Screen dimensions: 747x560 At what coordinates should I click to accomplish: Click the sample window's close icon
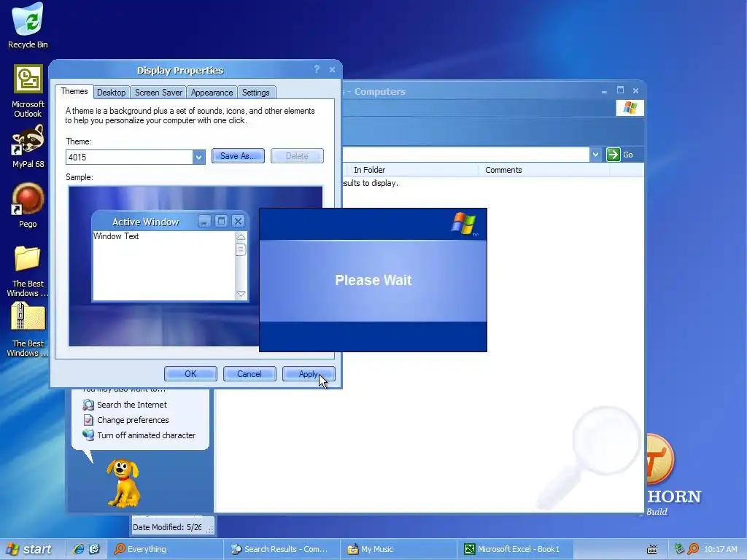239,221
